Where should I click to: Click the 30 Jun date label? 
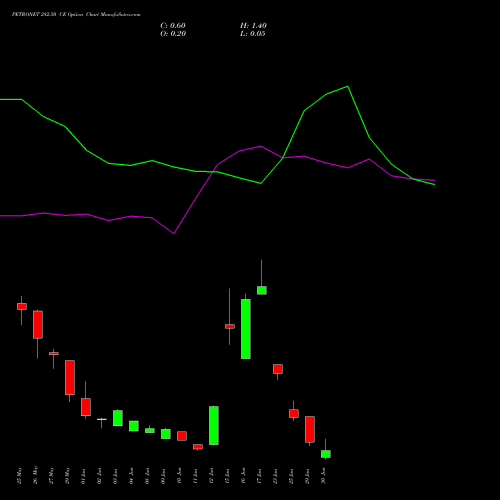coord(324,476)
